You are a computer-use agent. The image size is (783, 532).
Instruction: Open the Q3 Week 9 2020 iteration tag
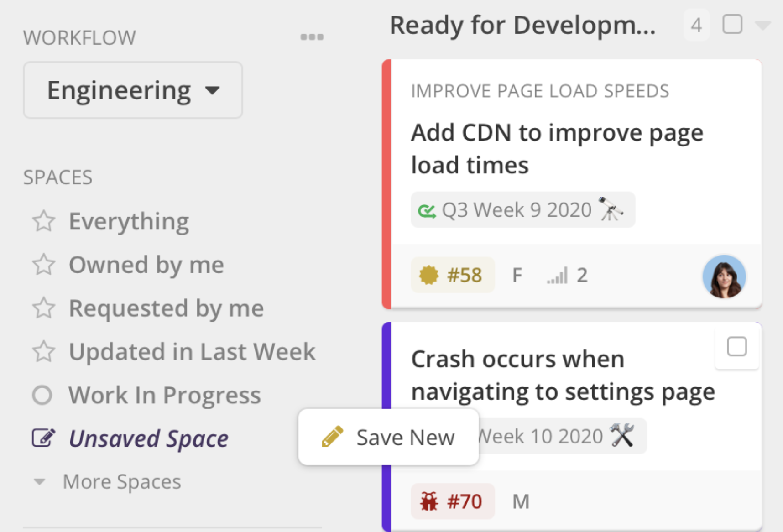point(522,210)
